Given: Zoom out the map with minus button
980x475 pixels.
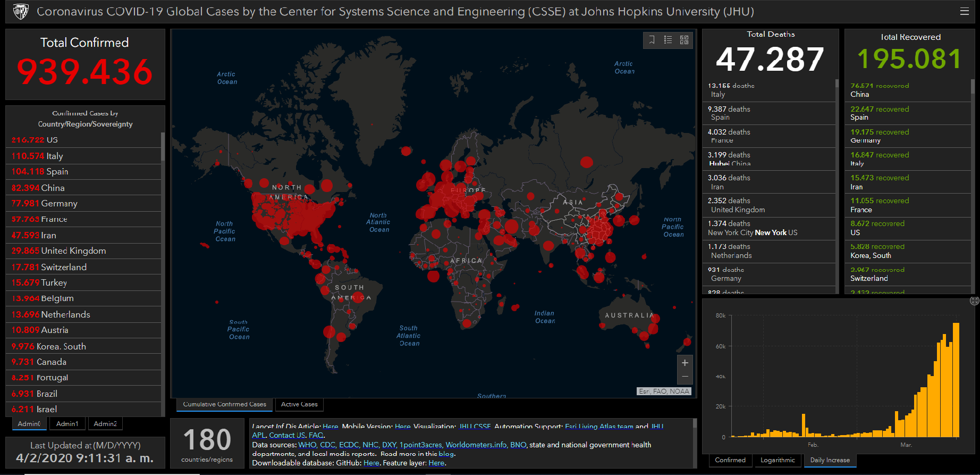Looking at the screenshot, I should coord(685,377).
